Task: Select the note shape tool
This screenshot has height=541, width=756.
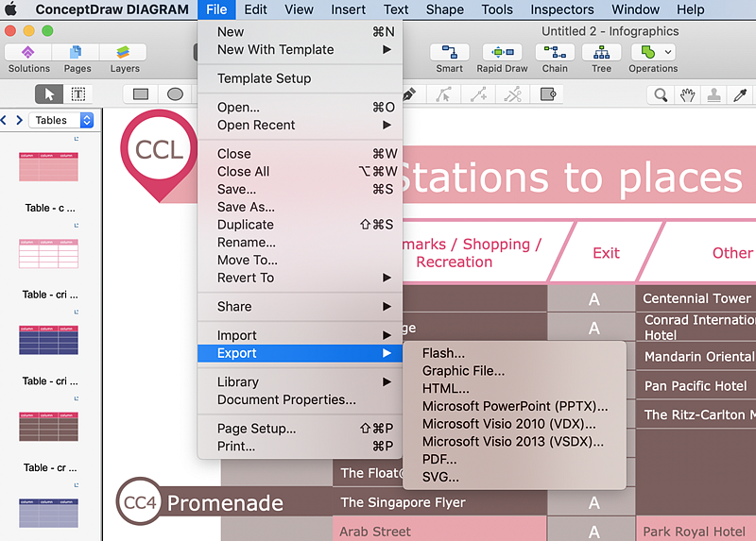Action: click(548, 94)
